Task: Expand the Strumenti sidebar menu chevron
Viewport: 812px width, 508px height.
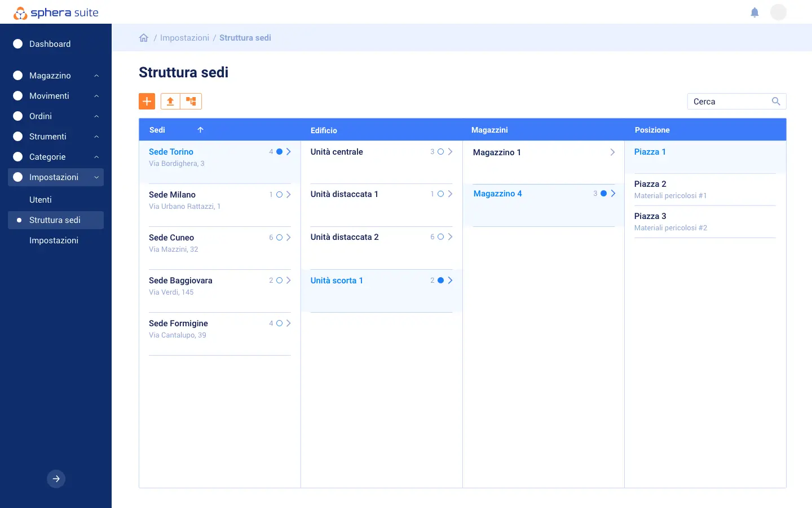Action: coord(96,137)
